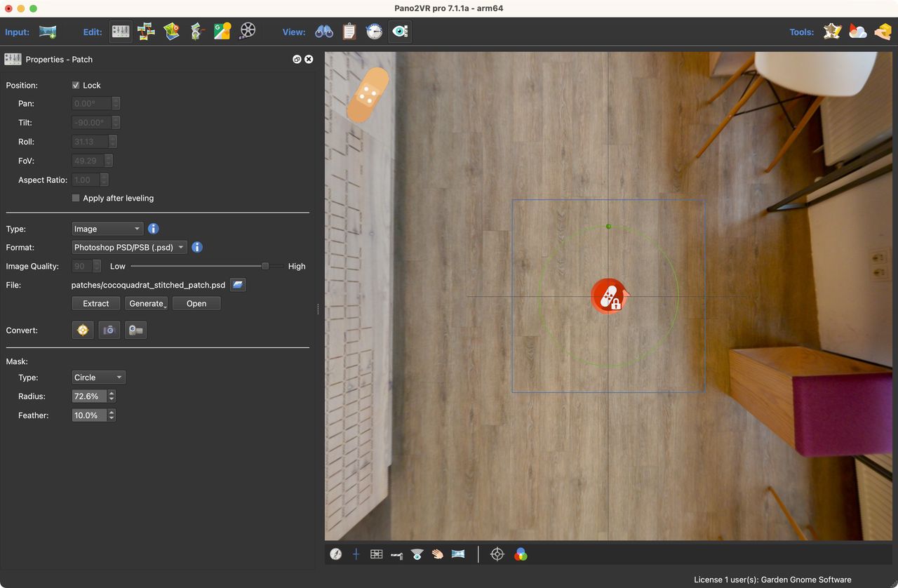Open the Mask Type dropdown set to Circle

98,377
